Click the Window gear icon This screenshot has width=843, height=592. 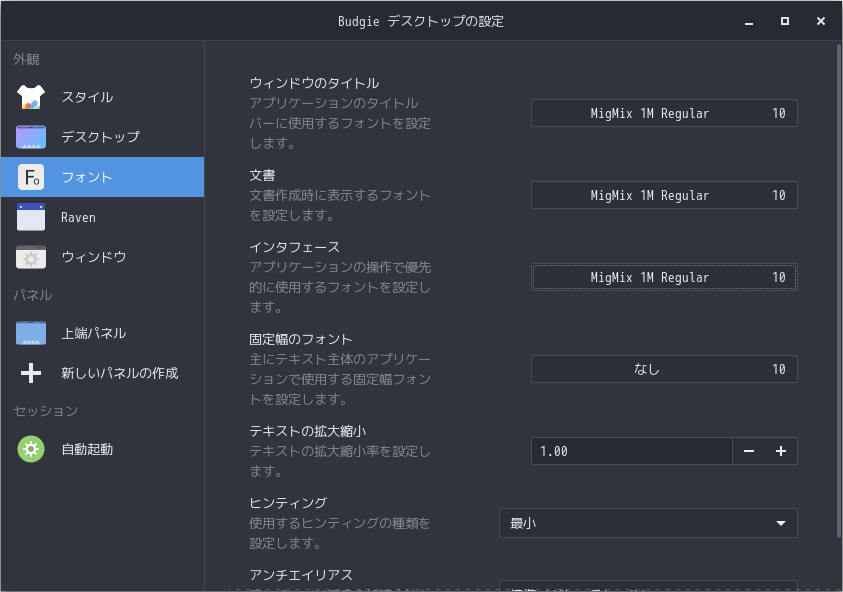(x=31, y=257)
